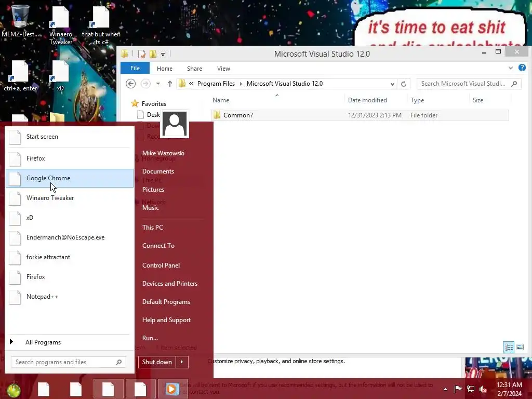Click quick access Properties icon
Viewport: 532px width, 399px height.
pos(141,54)
